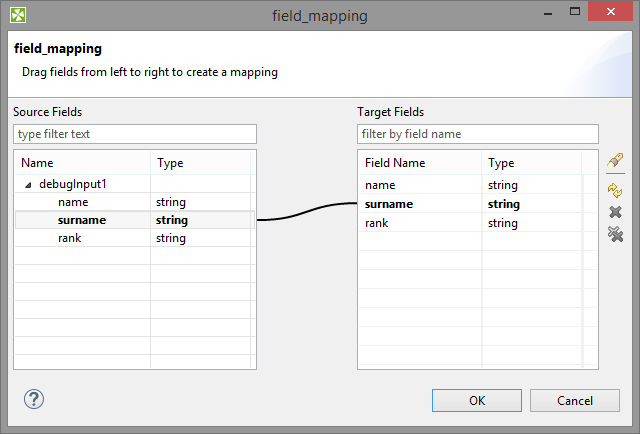Viewport: 640px width, 434px height.
Task: Click the double X remove-all-mappings icon
Action: pos(615,233)
